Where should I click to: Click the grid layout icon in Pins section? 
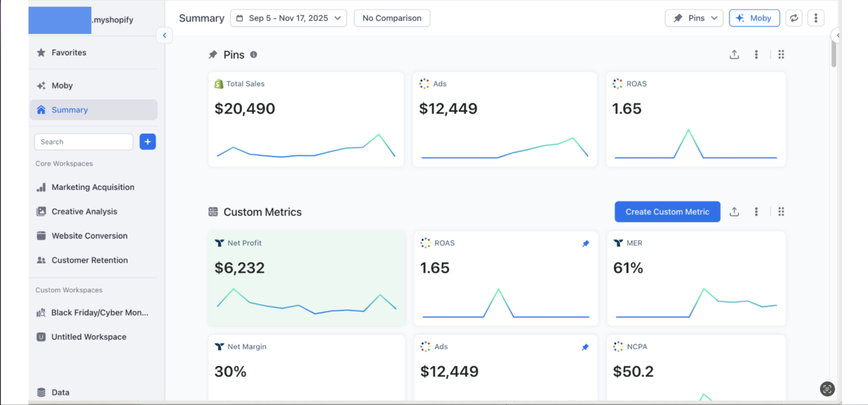781,54
